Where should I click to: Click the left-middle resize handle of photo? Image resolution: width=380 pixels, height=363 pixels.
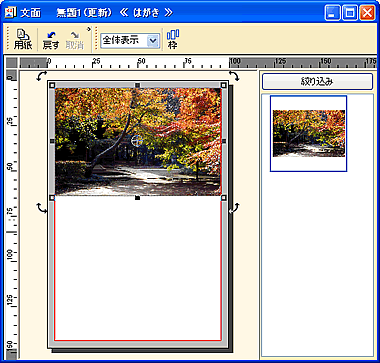point(52,141)
